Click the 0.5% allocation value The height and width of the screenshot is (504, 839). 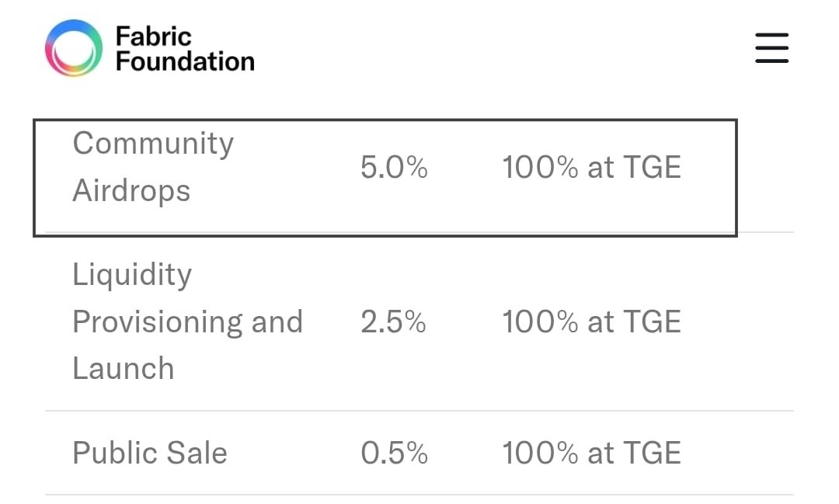point(394,454)
